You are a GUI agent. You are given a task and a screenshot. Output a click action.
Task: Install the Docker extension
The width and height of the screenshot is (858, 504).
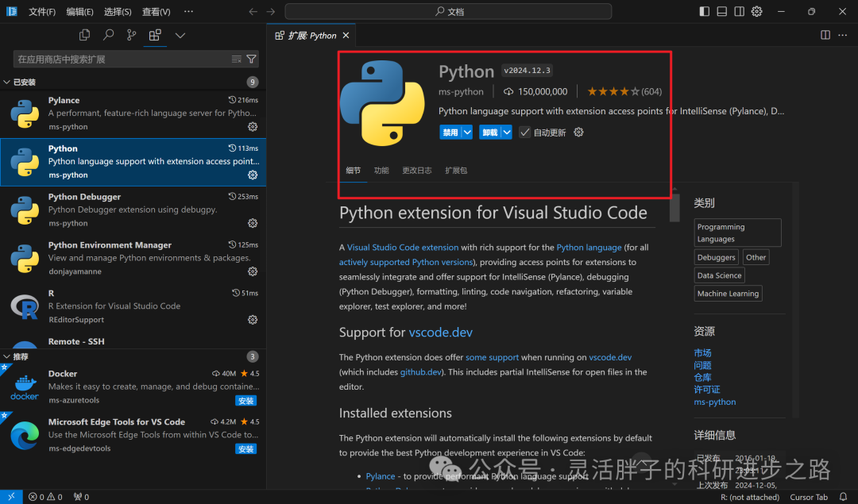(245, 401)
